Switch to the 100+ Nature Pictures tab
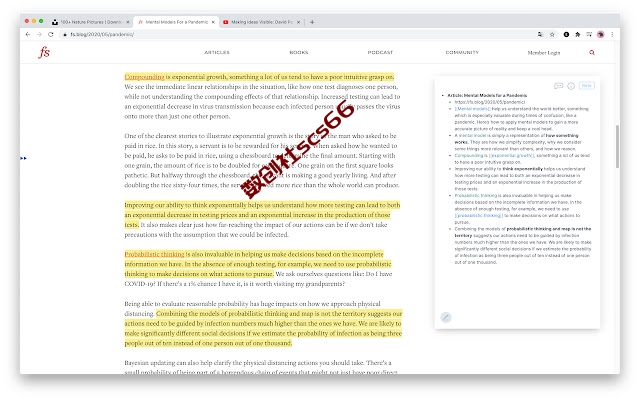Image resolution: width=640 pixels, height=400 pixels. click(91, 22)
